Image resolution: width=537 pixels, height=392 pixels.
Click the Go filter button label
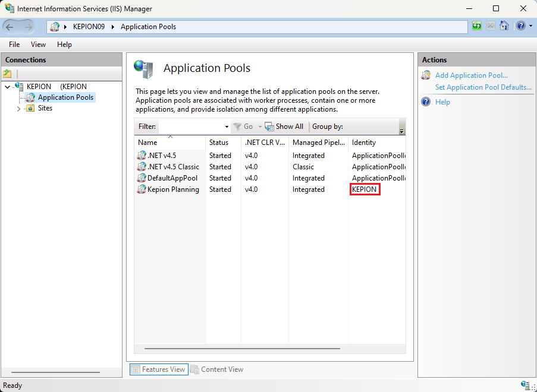coord(249,127)
